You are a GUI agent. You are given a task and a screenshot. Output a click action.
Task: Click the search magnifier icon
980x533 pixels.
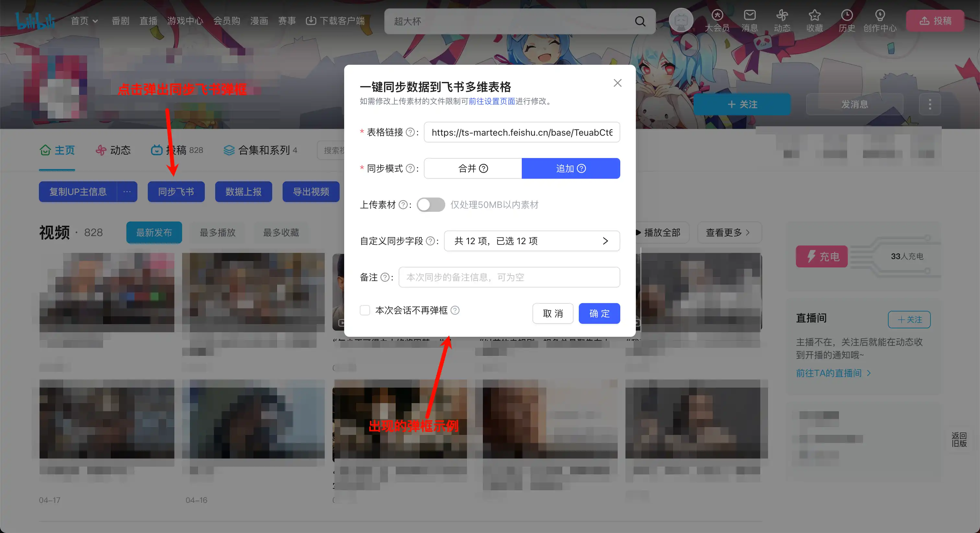click(640, 22)
